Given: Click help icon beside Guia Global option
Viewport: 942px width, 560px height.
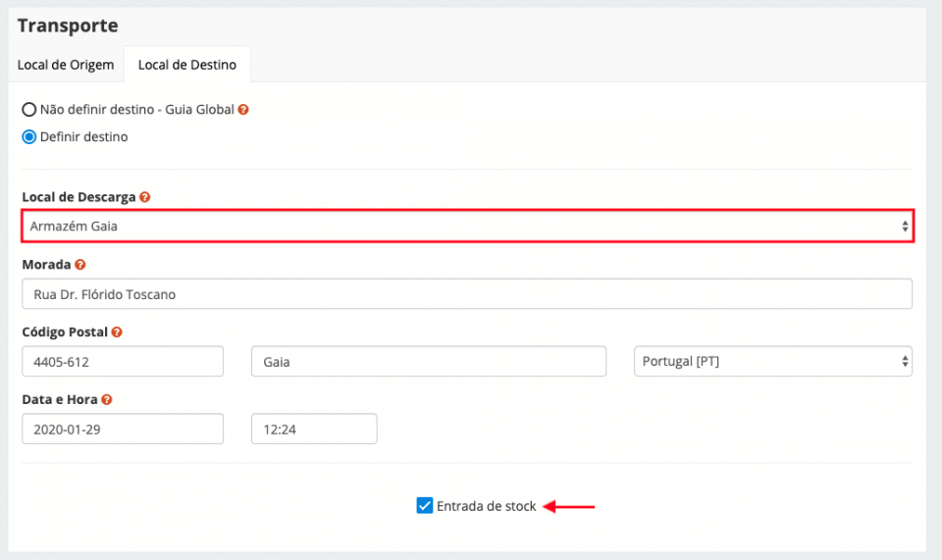Looking at the screenshot, I should tap(243, 110).
